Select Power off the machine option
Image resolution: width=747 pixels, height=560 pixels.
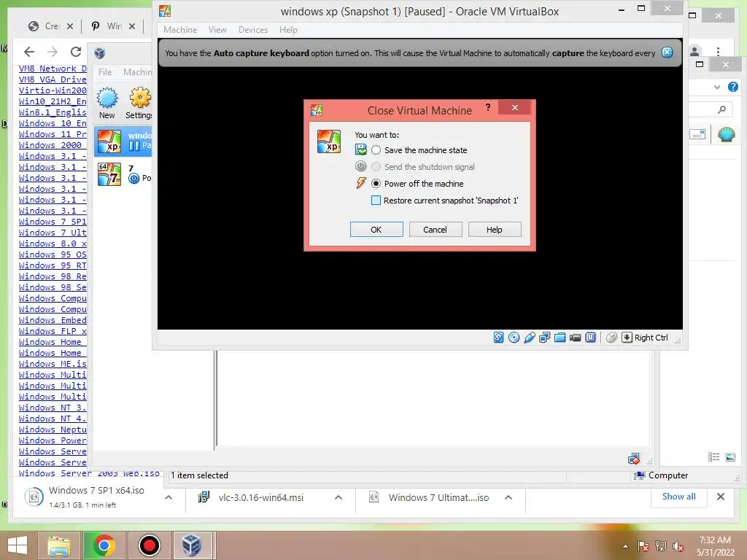point(376,183)
